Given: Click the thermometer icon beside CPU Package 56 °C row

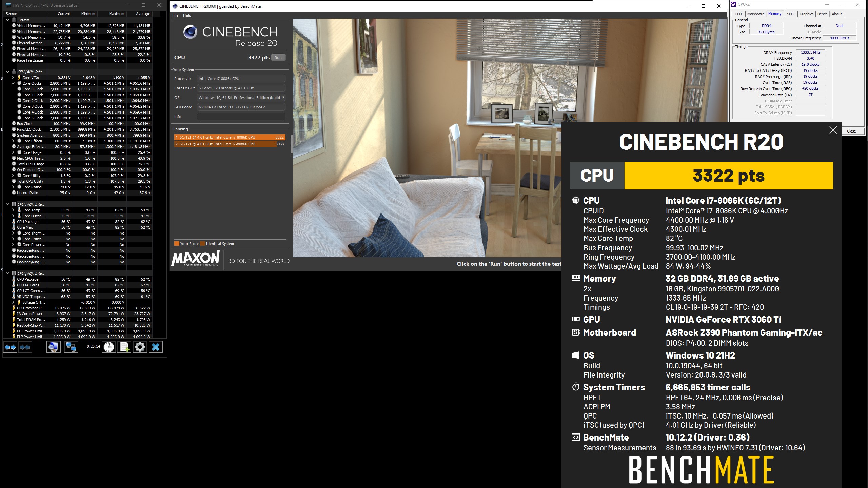Looking at the screenshot, I should pos(14,222).
